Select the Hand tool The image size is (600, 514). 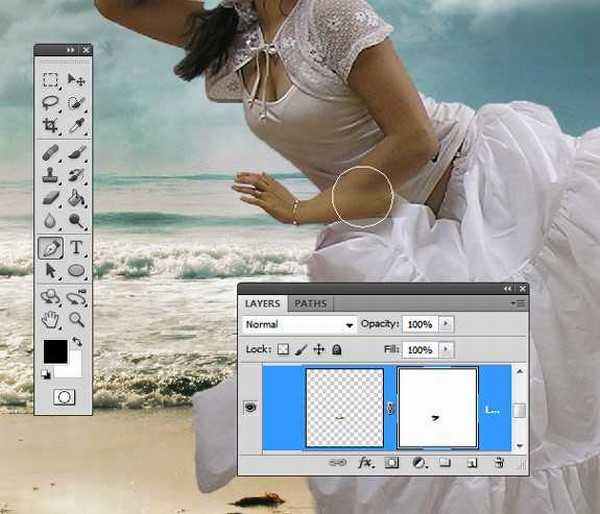coord(50,320)
